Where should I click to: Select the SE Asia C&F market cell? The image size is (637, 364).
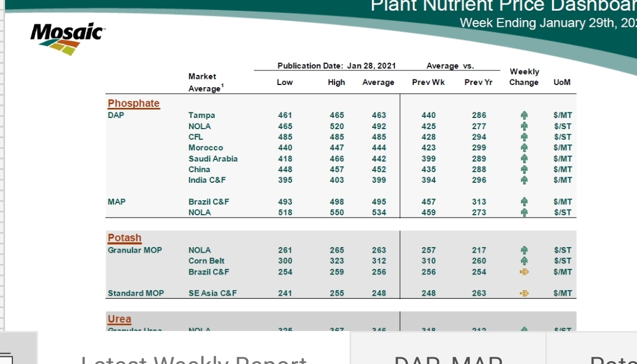point(213,293)
